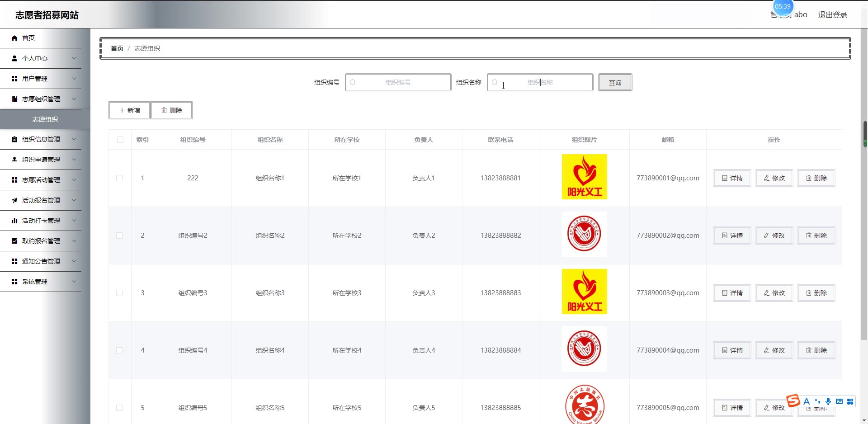Open the 阳光义工 image in row 3
This screenshot has width=868, height=424.
[584, 292]
